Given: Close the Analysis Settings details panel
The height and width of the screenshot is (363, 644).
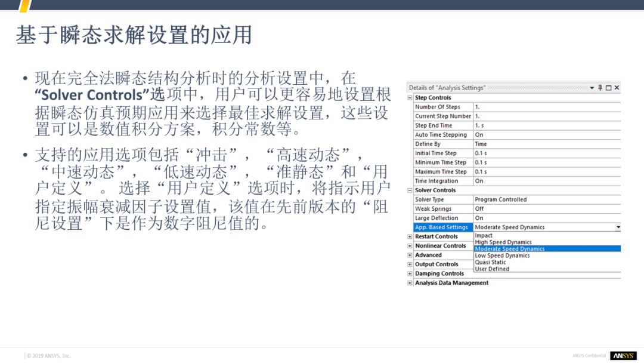Looking at the screenshot, I should point(617,88).
